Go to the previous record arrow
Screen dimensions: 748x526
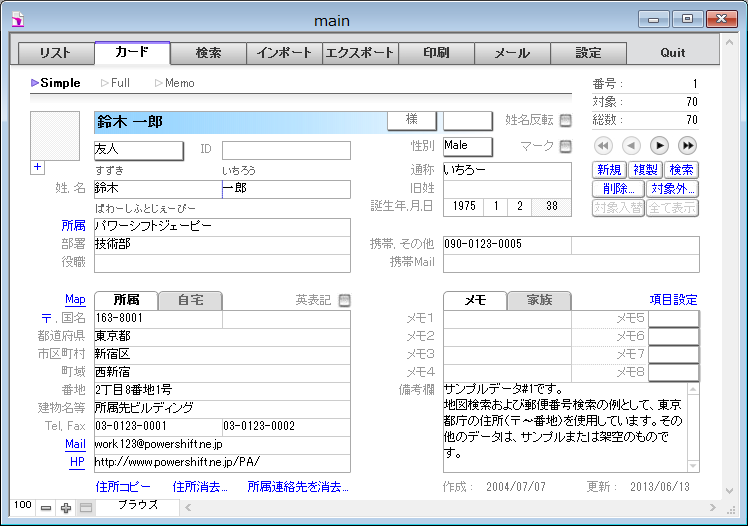(631, 146)
